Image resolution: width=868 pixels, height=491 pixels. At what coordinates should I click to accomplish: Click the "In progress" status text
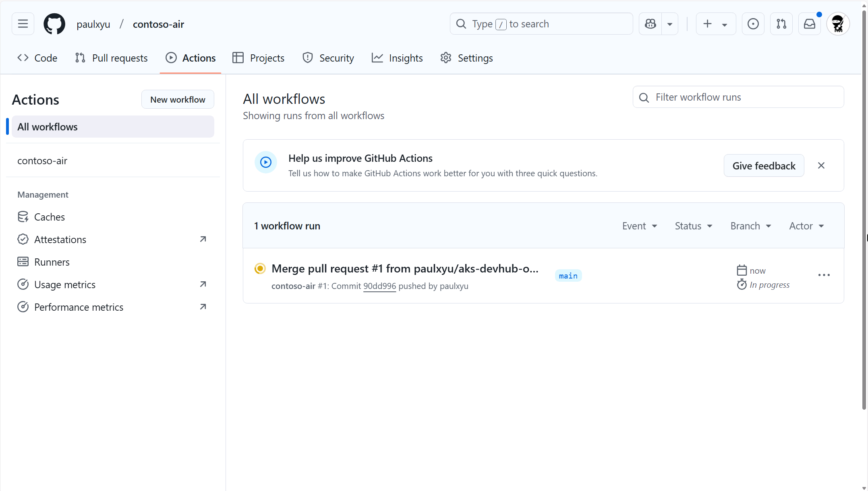coord(769,285)
